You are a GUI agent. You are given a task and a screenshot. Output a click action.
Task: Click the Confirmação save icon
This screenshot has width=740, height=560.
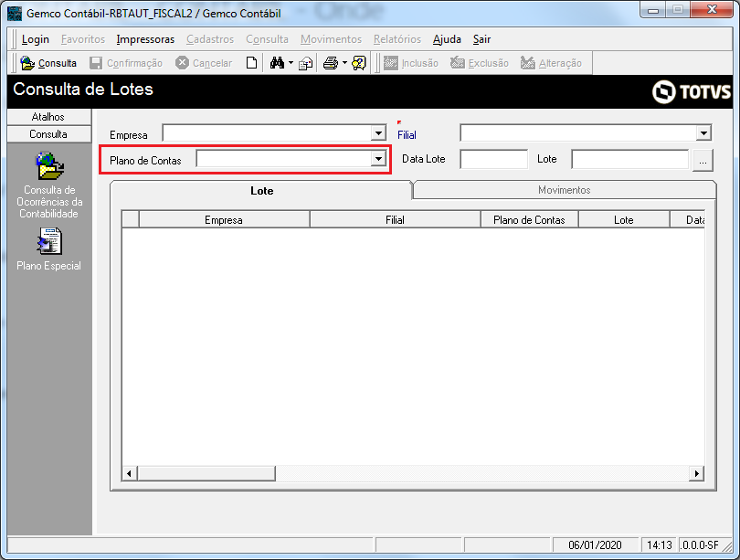click(96, 63)
